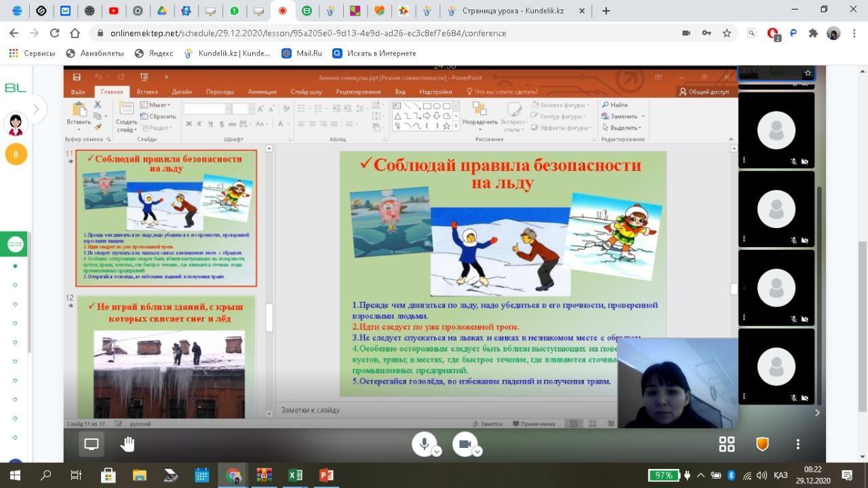Open the Mail.Ru bookmark
Screen dimensions: 868x488
point(302,53)
